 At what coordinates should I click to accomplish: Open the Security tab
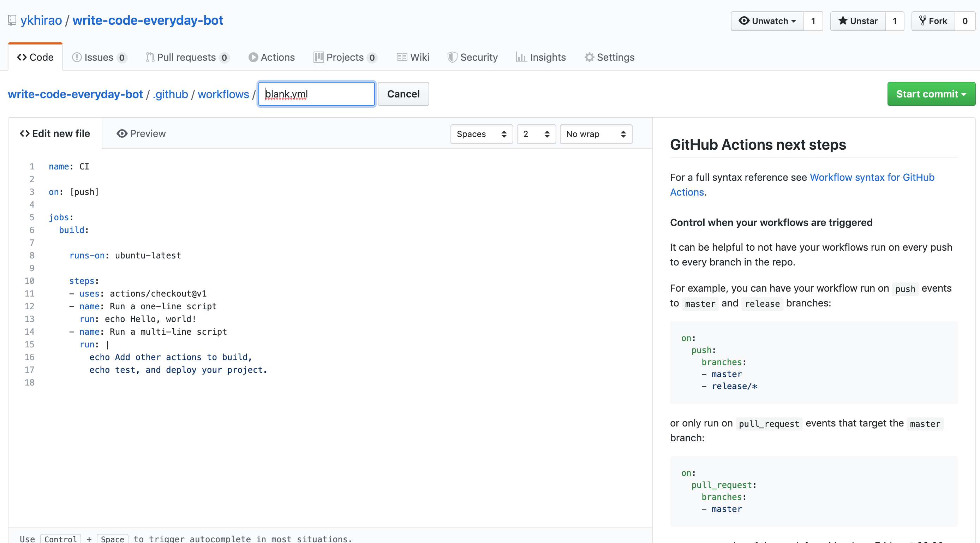pos(472,57)
